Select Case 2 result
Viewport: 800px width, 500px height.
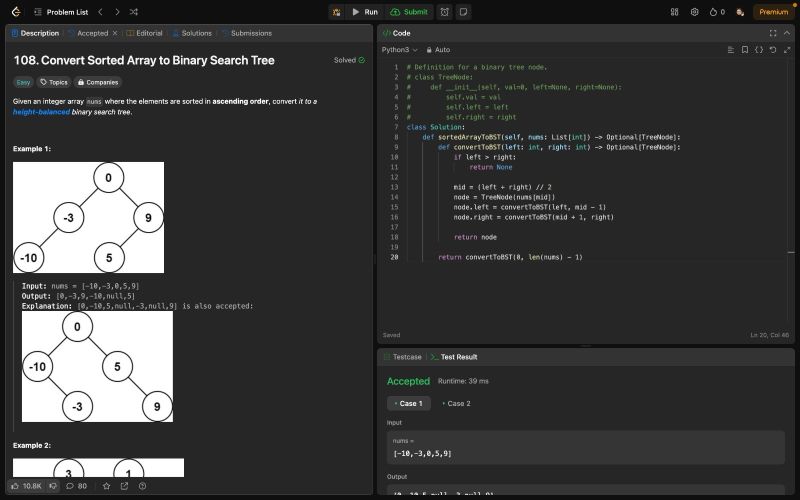pyautogui.click(x=456, y=404)
